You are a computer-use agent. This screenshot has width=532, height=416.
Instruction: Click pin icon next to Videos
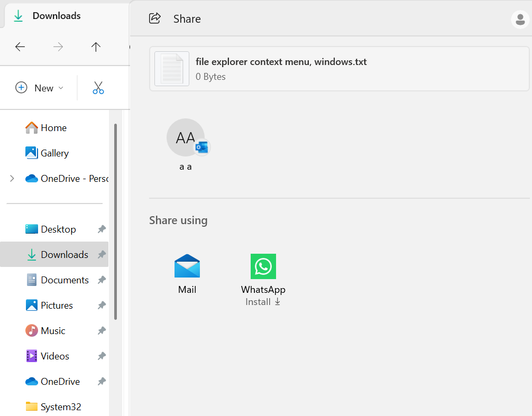click(x=102, y=356)
